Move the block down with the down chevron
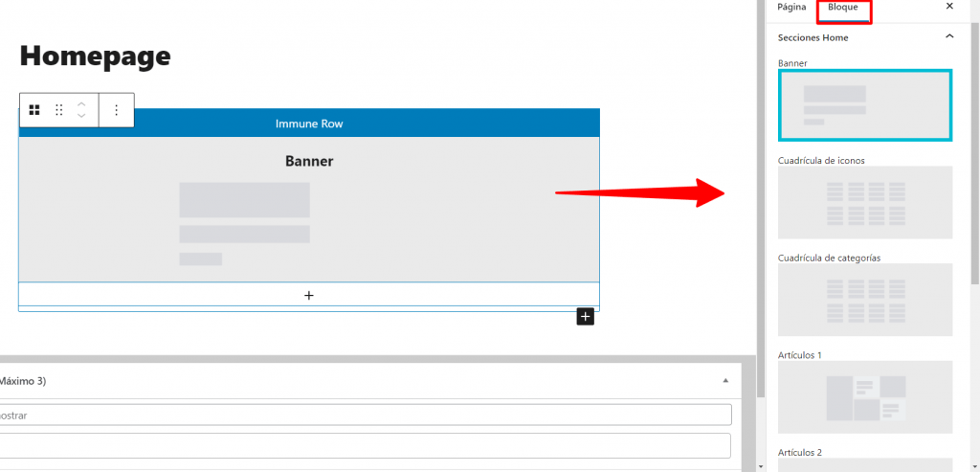The image size is (980, 472). [81, 116]
